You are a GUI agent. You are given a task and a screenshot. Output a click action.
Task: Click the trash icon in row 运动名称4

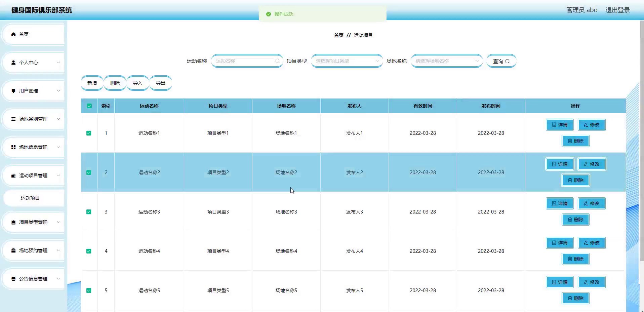(570, 259)
